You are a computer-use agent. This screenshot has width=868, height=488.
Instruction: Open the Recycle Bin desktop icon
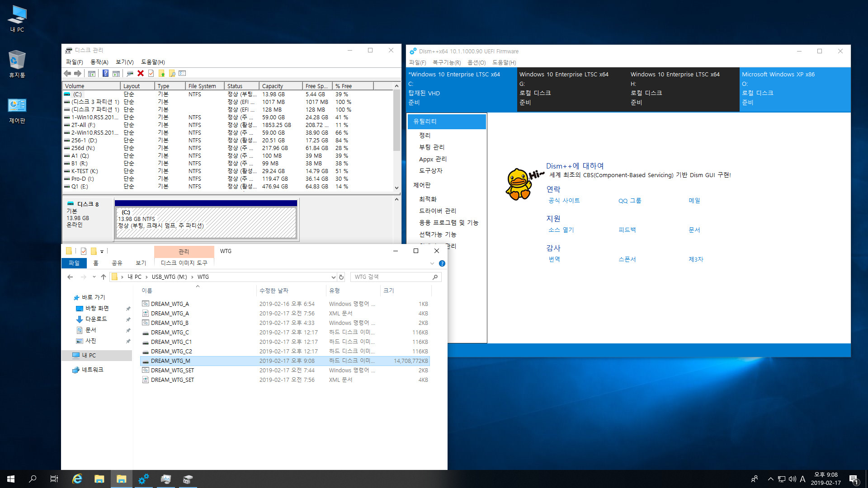point(17,64)
